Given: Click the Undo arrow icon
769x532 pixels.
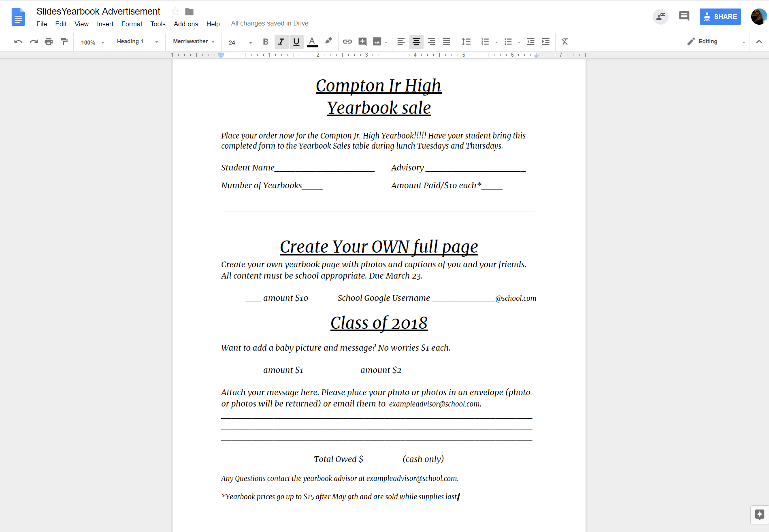Looking at the screenshot, I should click(x=18, y=42).
